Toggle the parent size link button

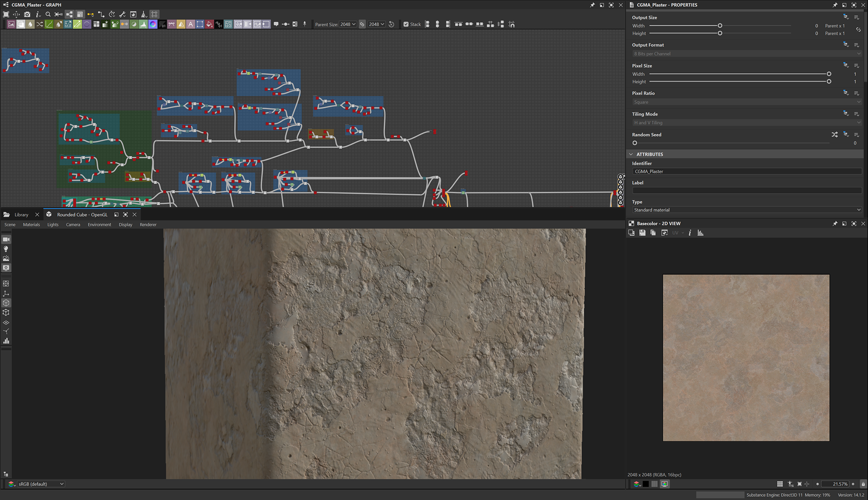click(362, 24)
